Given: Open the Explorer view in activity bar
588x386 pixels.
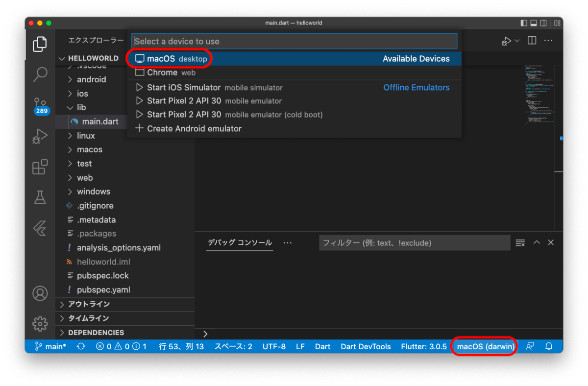Looking at the screenshot, I should pyautogui.click(x=40, y=44).
